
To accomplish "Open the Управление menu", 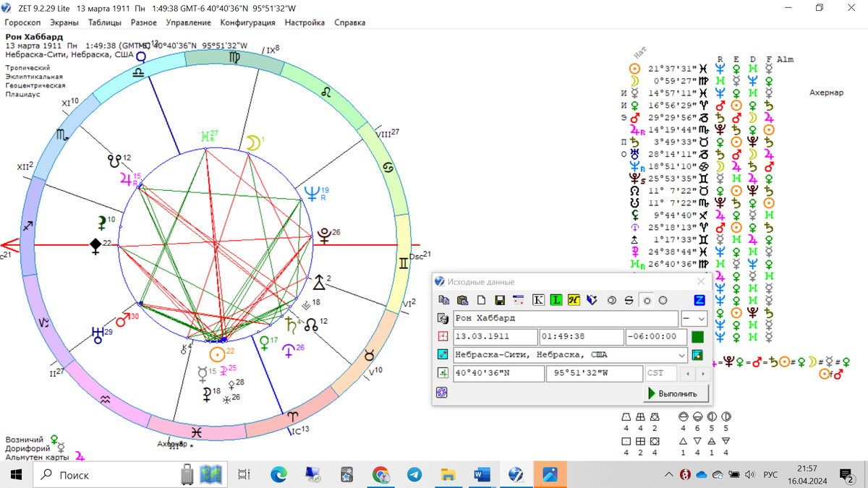I will click(188, 22).
